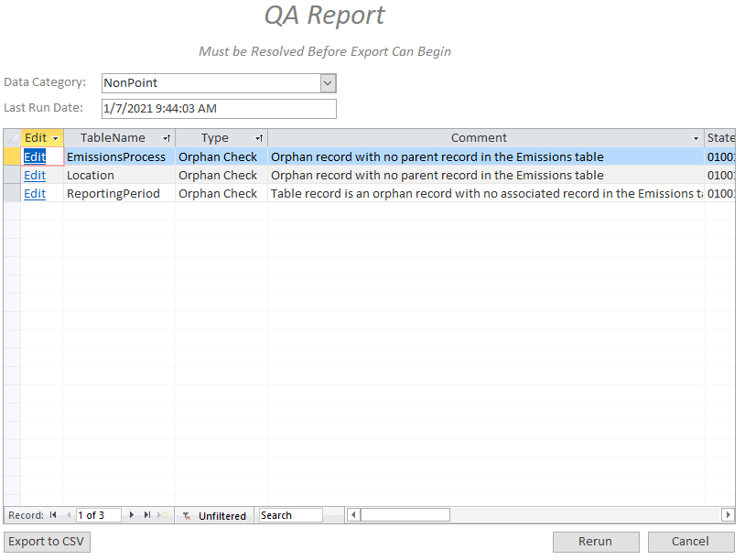The width and height of the screenshot is (745, 560).
Task: Toggle the Unfiltered filter state
Action: 214,514
